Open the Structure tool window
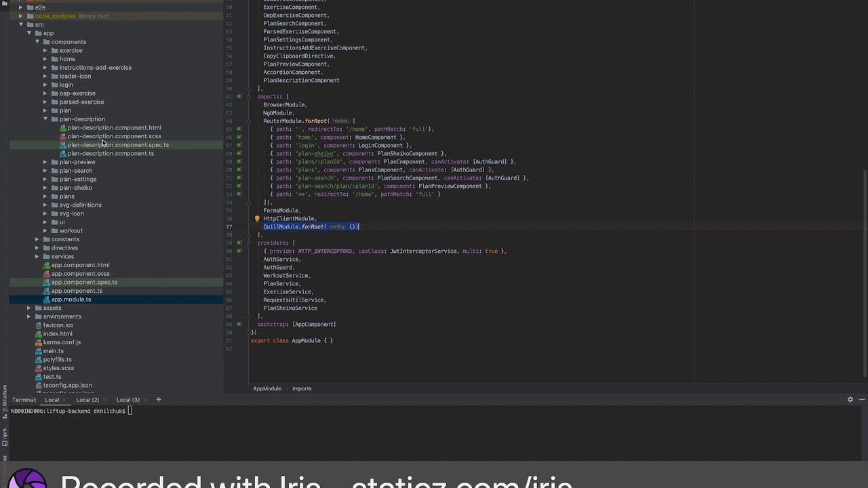 click(4, 402)
